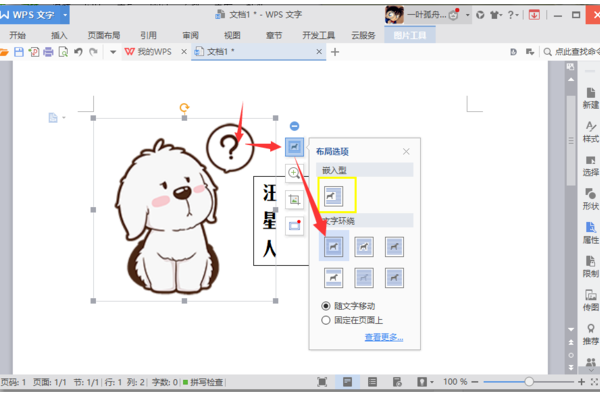Click the full screen view icon in status bar
Viewport: 600px width, 400px height.
322,382
